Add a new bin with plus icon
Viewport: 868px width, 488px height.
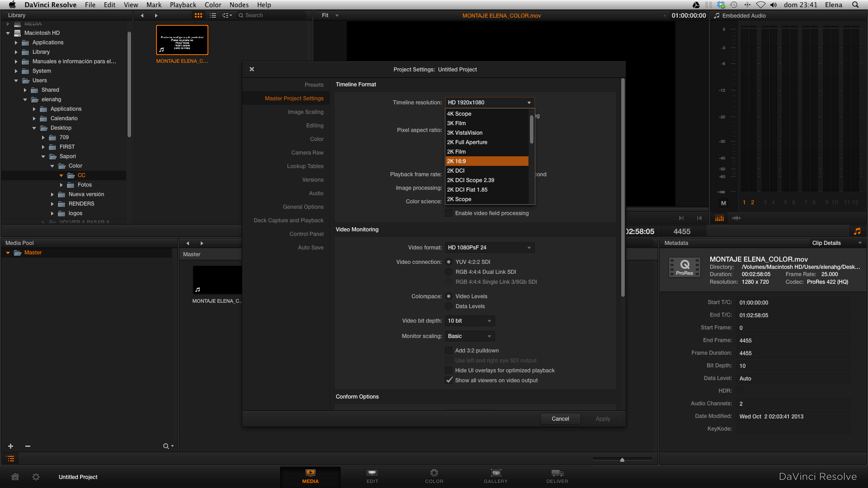tap(10, 446)
